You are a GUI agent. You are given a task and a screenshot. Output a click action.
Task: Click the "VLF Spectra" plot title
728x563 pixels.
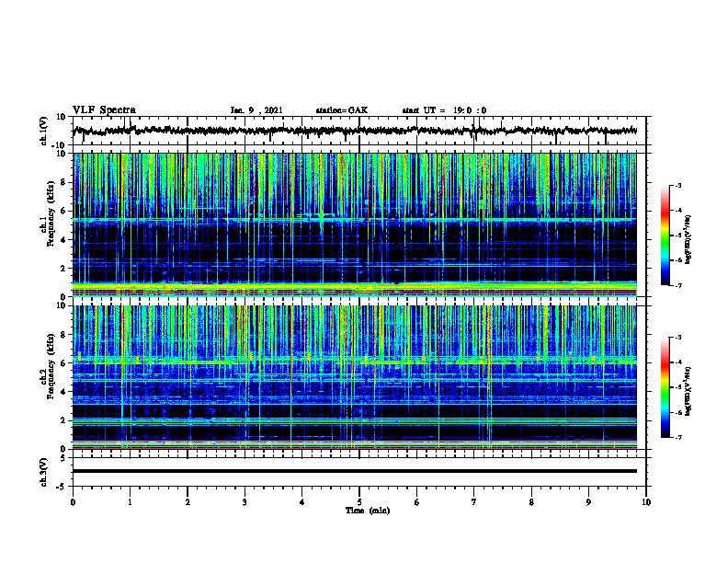[104, 110]
